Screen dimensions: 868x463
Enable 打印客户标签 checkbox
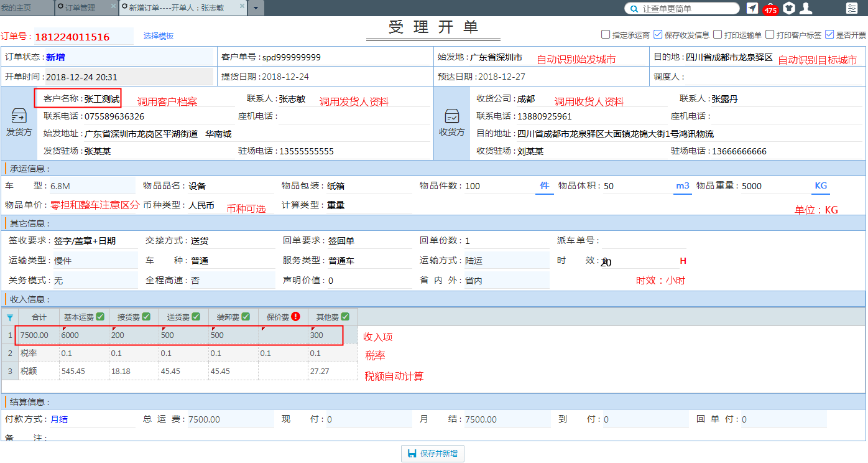[x=770, y=35]
